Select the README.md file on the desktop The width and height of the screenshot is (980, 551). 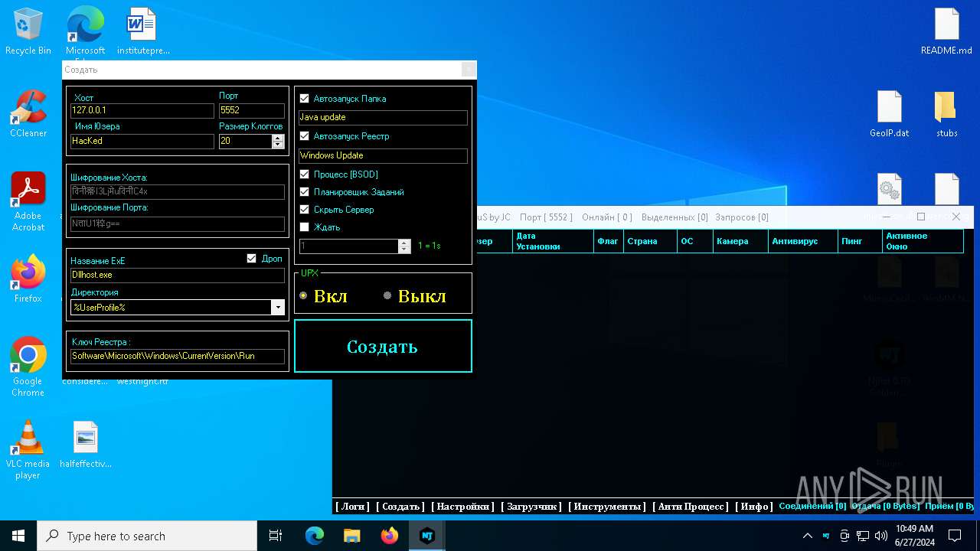[946, 31]
